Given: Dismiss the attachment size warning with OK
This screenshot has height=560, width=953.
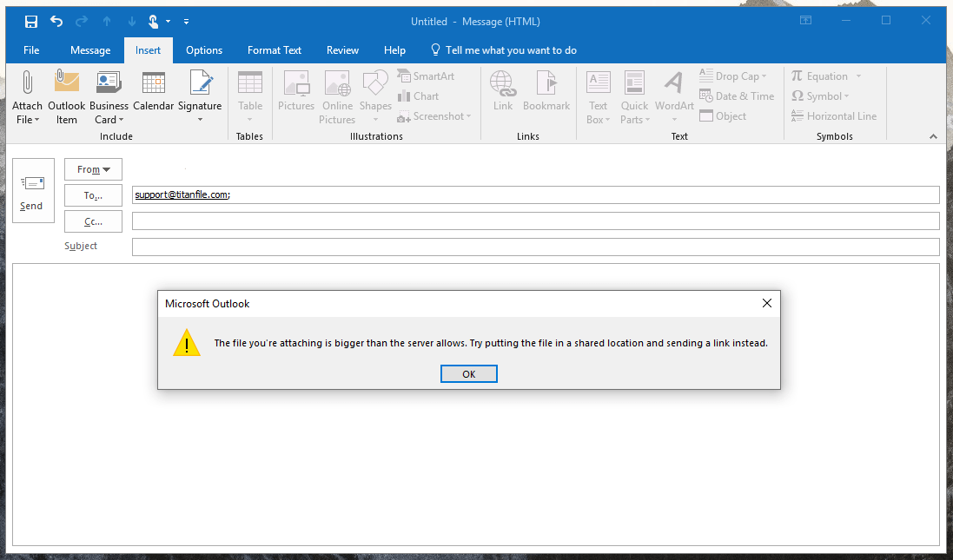Looking at the screenshot, I should pyautogui.click(x=468, y=373).
